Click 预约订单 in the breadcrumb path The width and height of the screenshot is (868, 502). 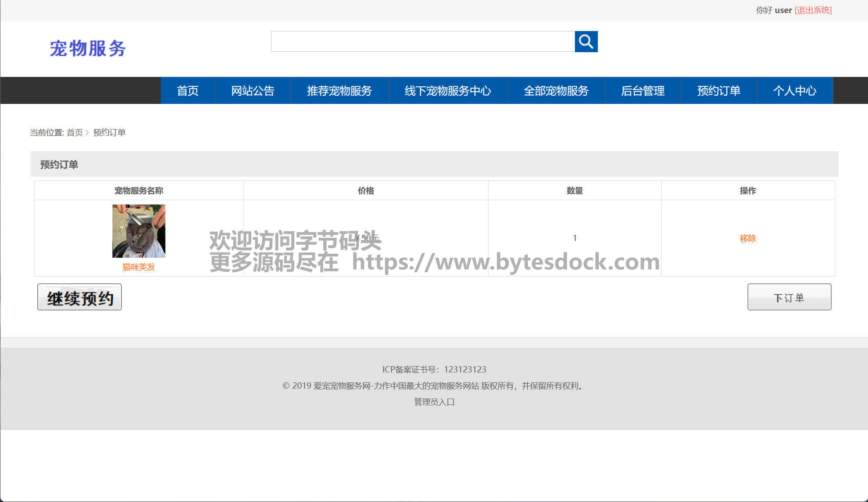point(109,133)
